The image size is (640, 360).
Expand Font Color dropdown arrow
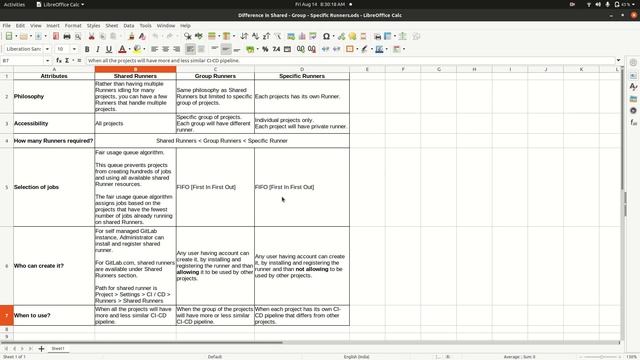(x=129, y=49)
